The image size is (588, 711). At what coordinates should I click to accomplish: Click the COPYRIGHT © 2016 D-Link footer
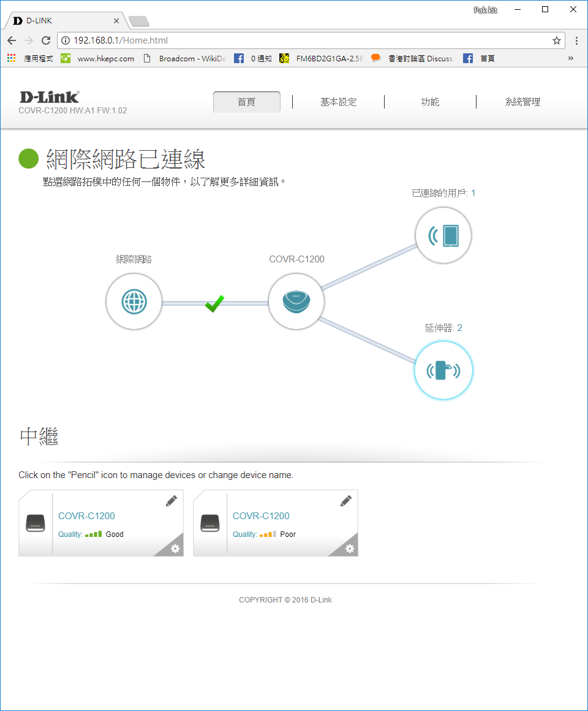tap(285, 600)
